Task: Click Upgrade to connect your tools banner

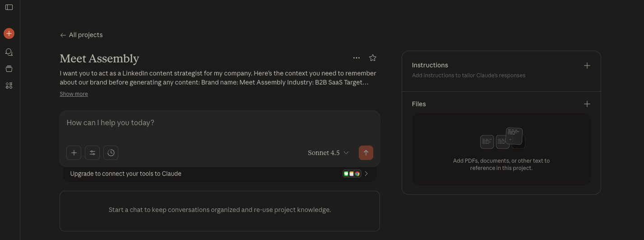Action: click(220, 174)
